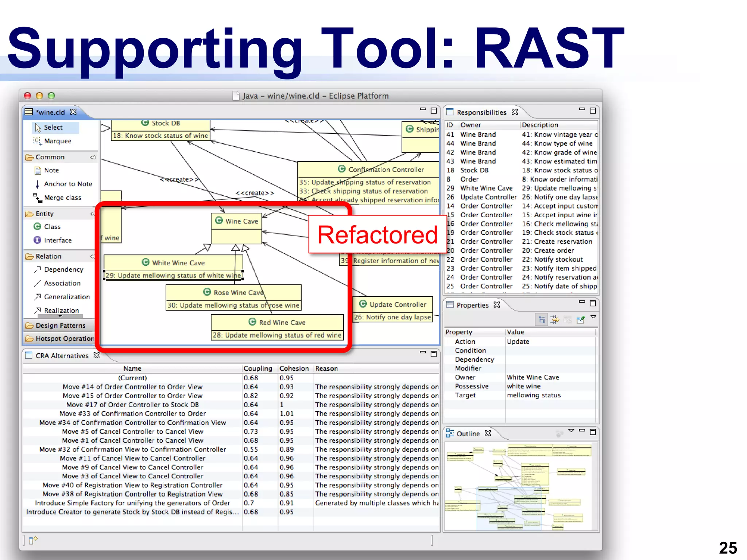The image size is (747, 560).
Task: Open the CRA Alternatives tab
Action: pyautogui.click(x=62, y=355)
